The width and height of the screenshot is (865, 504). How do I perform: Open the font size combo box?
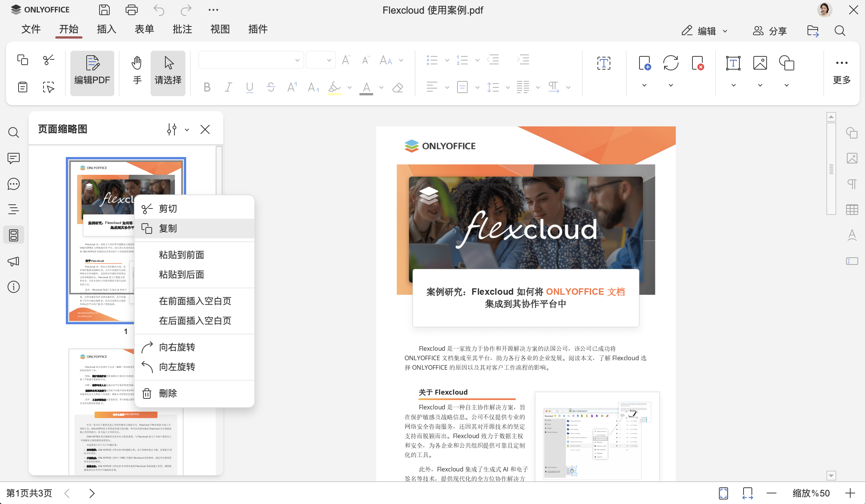[321, 60]
